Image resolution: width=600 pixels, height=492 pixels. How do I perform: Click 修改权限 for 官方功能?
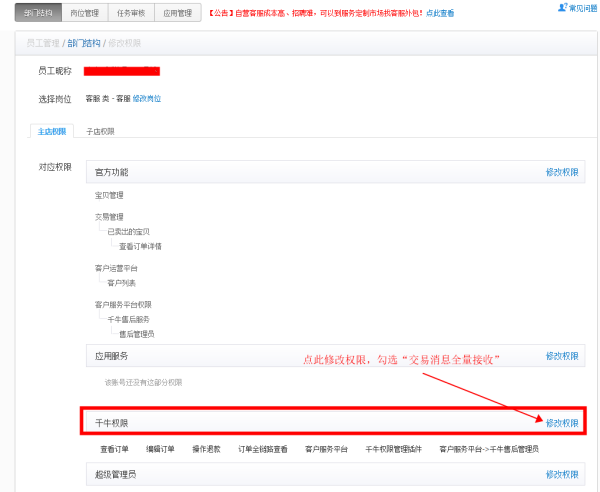point(561,172)
